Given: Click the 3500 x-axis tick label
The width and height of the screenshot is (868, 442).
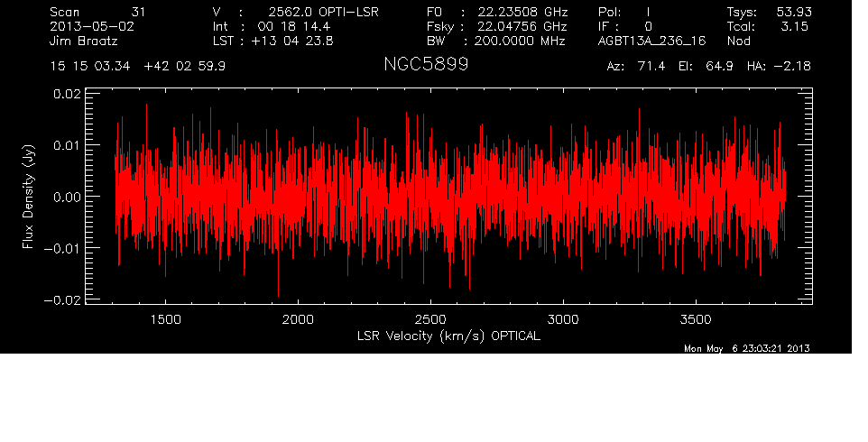Looking at the screenshot, I should tap(696, 319).
